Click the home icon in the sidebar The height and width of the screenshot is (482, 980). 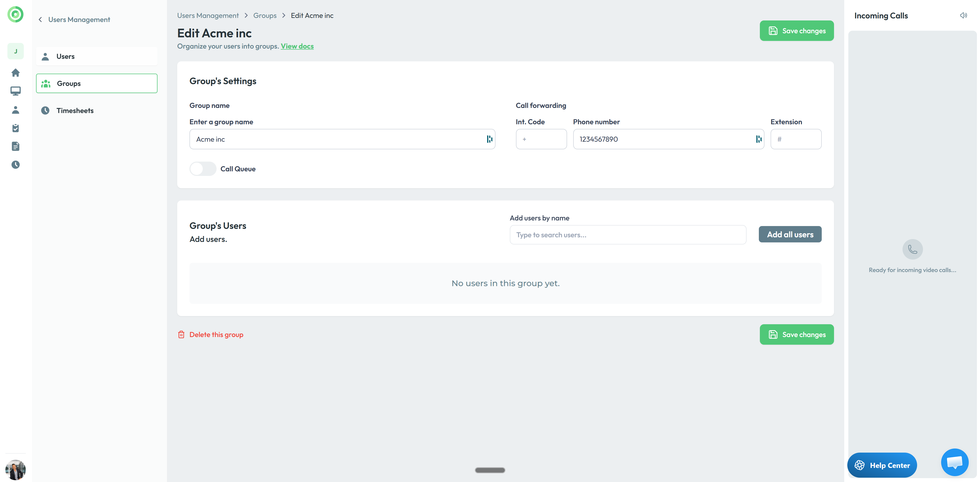pos(16,73)
